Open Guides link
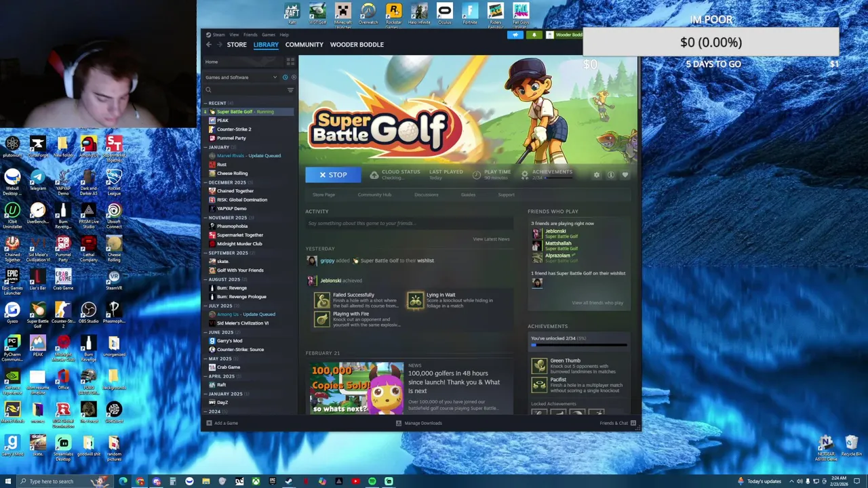The image size is (868, 488). click(x=468, y=195)
